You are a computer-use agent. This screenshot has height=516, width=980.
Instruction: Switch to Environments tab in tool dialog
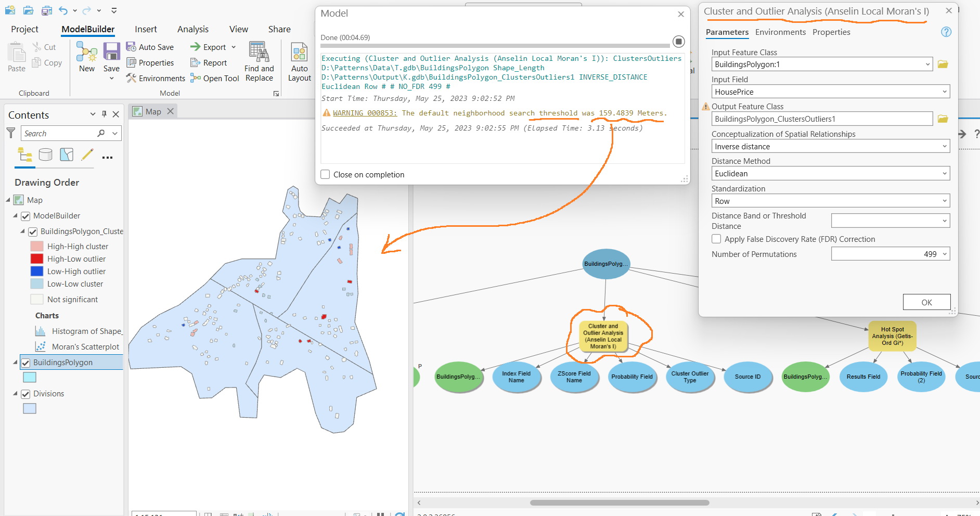tap(780, 32)
